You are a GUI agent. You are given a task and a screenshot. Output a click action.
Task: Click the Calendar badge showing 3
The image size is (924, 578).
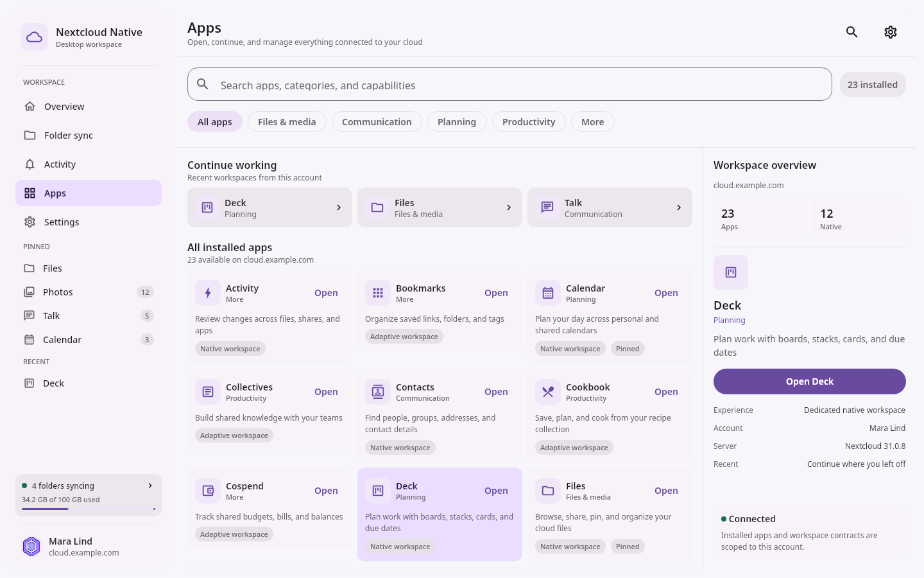147,340
